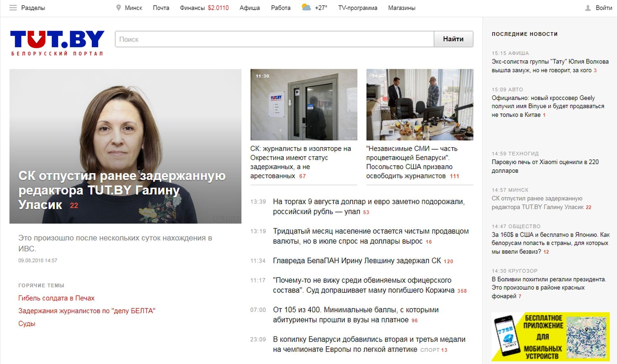Open the Магазины link in top bar
This screenshot has width=617, height=364.
(x=401, y=8)
